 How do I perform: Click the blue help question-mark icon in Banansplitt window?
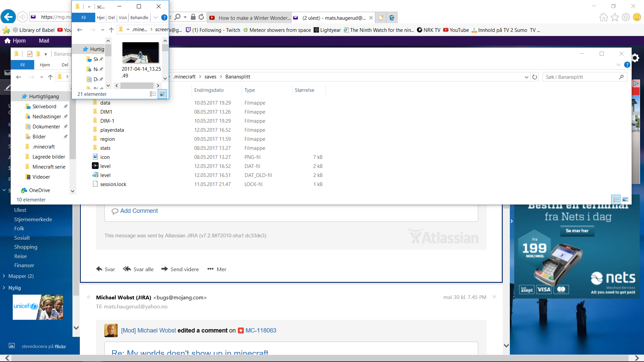627,65
